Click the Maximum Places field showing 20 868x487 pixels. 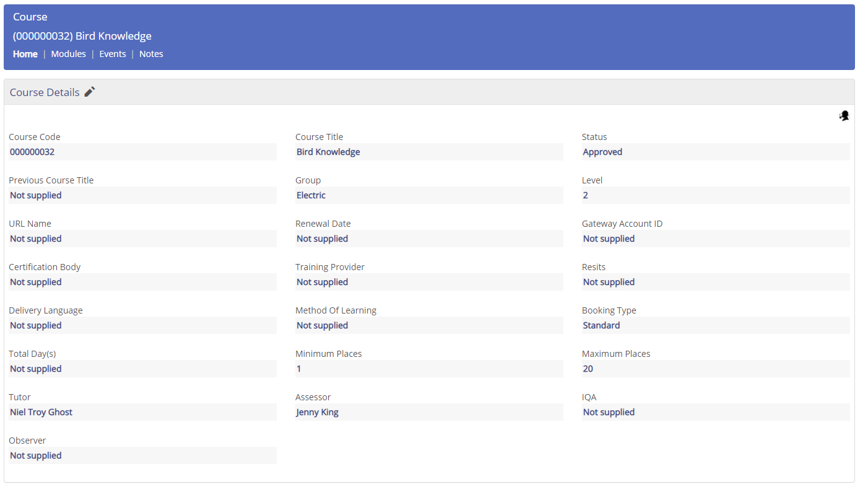coord(716,369)
